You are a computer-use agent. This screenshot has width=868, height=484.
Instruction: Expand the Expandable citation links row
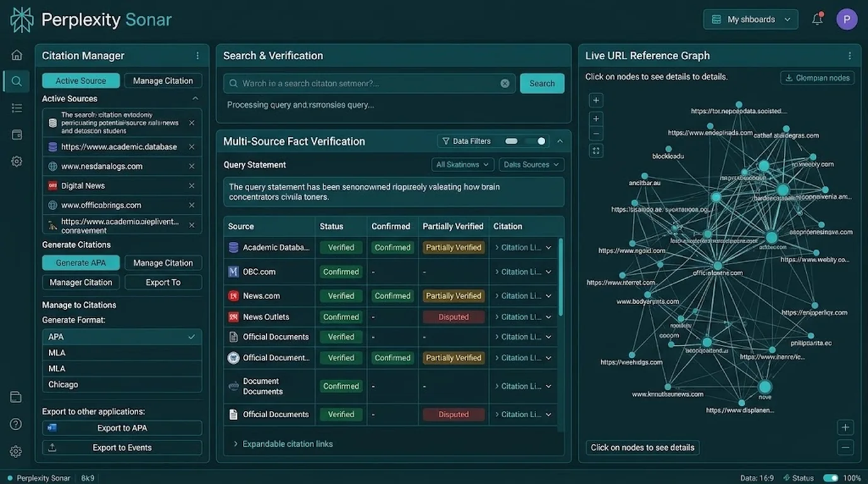coord(283,444)
